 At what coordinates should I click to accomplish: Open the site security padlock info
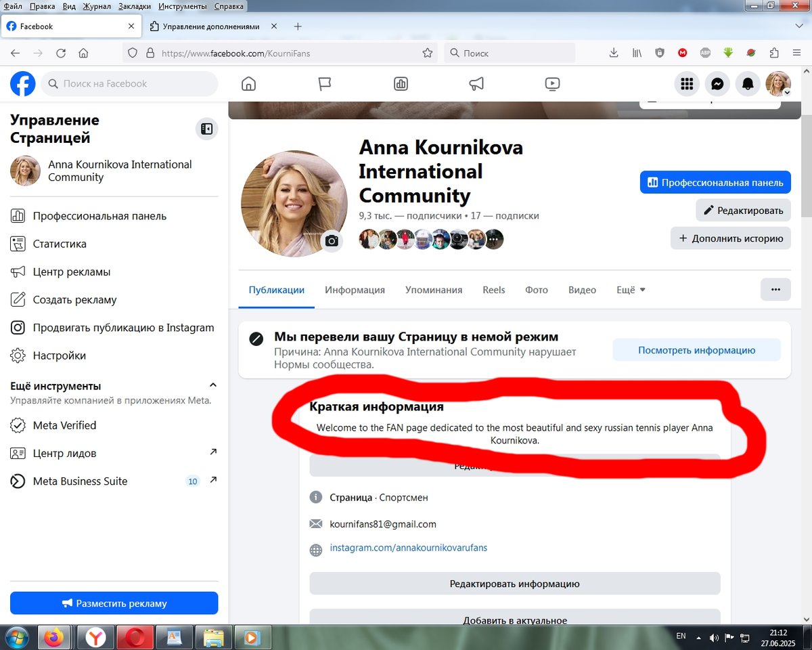pyautogui.click(x=150, y=53)
